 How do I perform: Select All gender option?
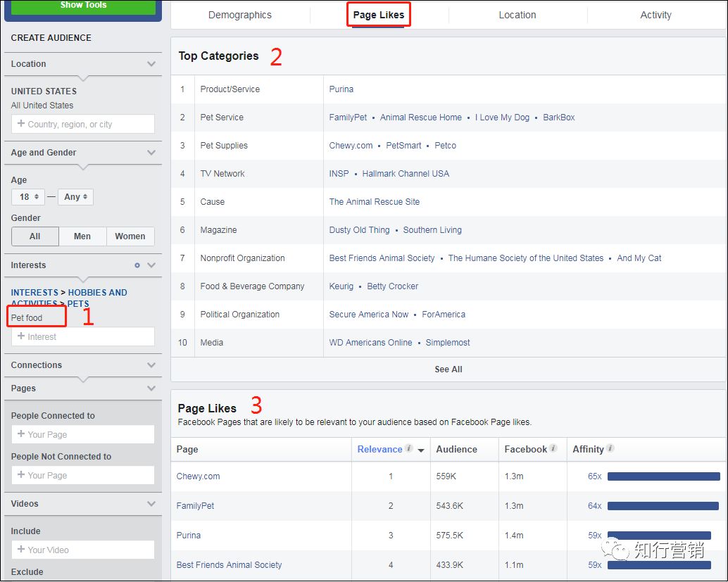(35, 236)
